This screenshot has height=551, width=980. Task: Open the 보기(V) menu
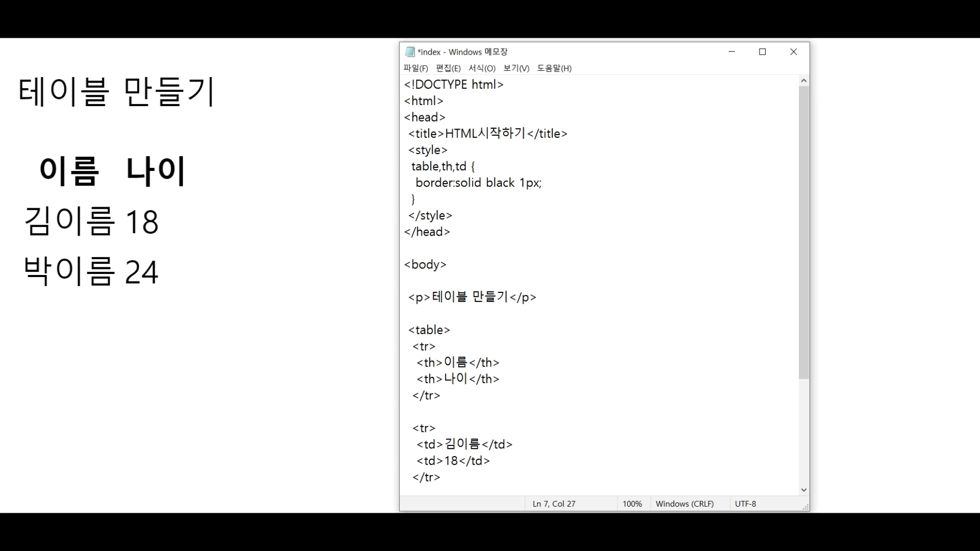point(516,68)
